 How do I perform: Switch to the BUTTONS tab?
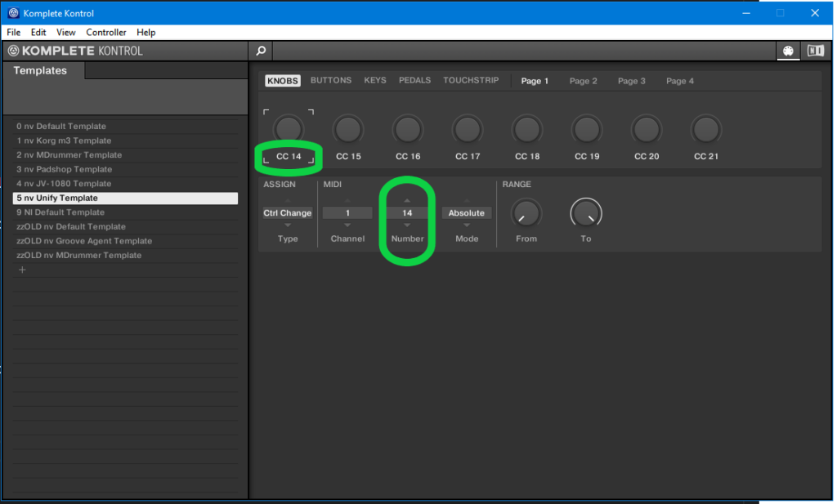click(x=331, y=80)
